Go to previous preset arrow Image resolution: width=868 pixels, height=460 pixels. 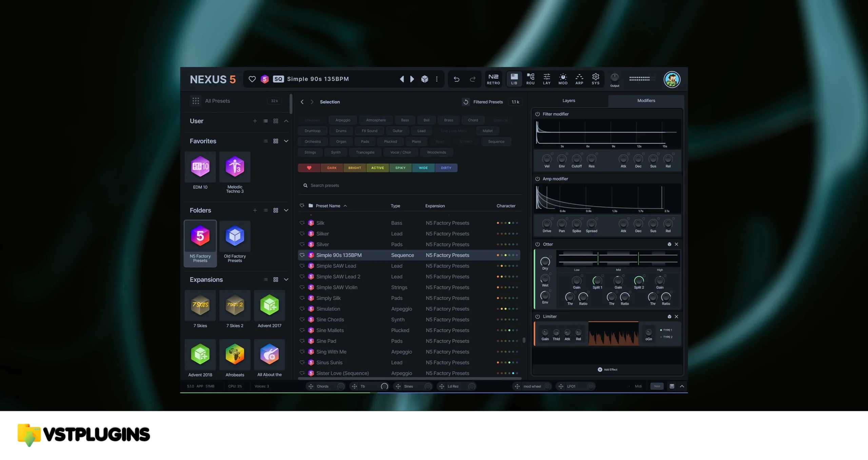click(402, 79)
